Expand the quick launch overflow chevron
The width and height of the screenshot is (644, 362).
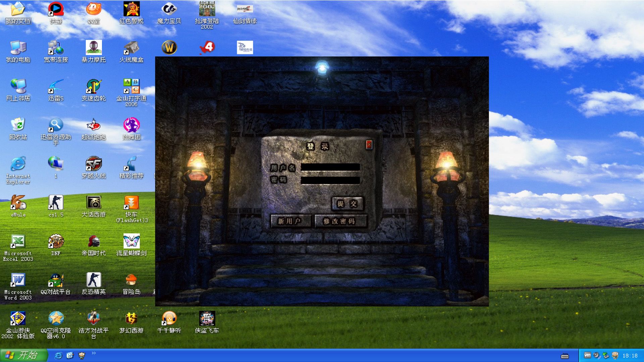click(94, 353)
